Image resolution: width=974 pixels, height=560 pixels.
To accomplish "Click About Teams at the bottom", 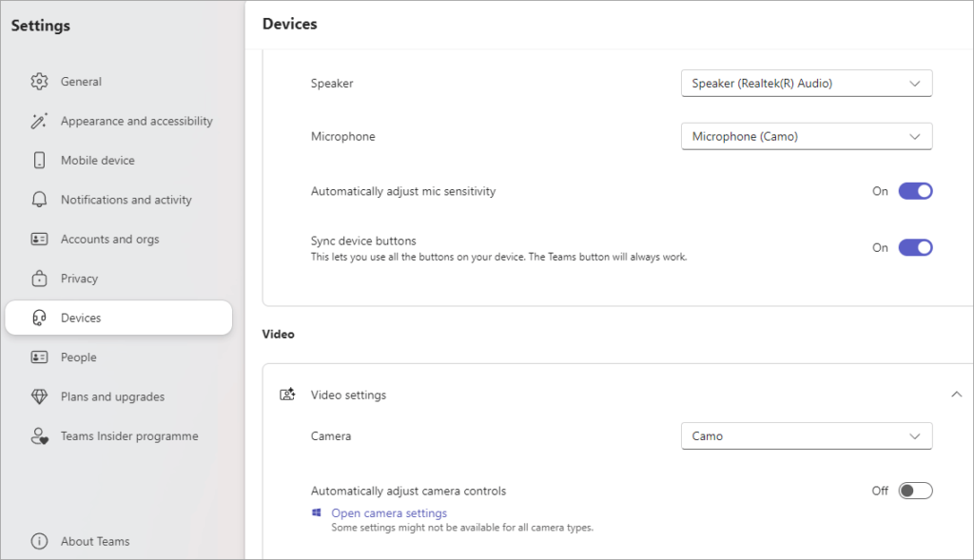I will (x=94, y=541).
